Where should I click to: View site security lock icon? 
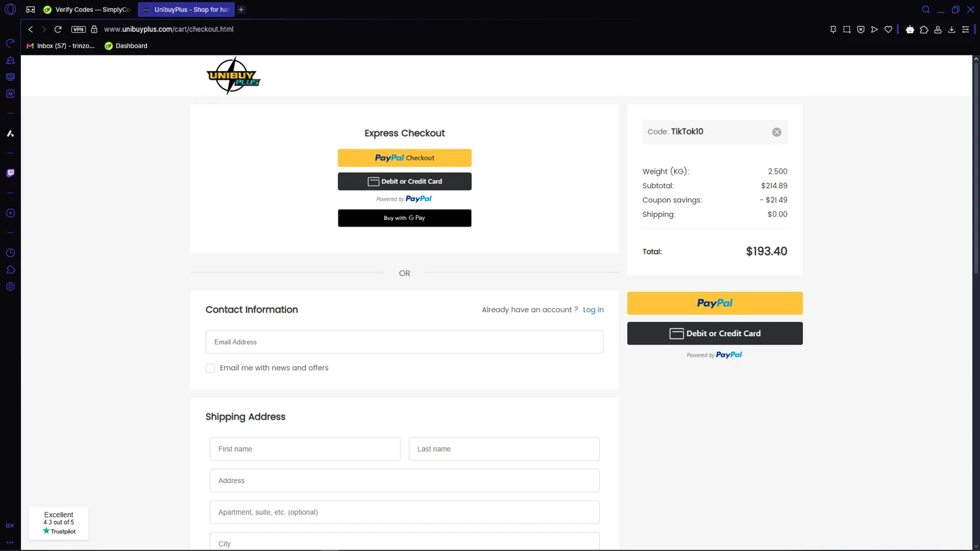point(94,29)
